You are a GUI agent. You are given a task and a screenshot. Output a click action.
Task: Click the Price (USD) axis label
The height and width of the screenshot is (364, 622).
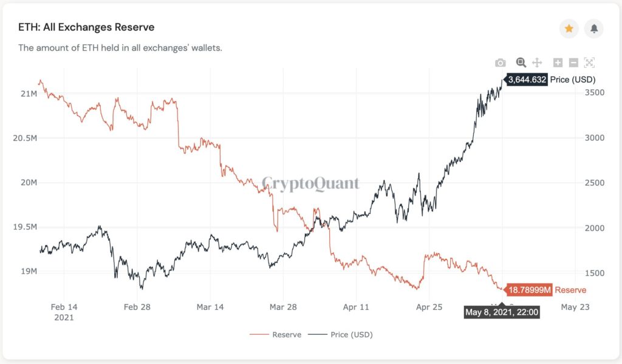573,79
